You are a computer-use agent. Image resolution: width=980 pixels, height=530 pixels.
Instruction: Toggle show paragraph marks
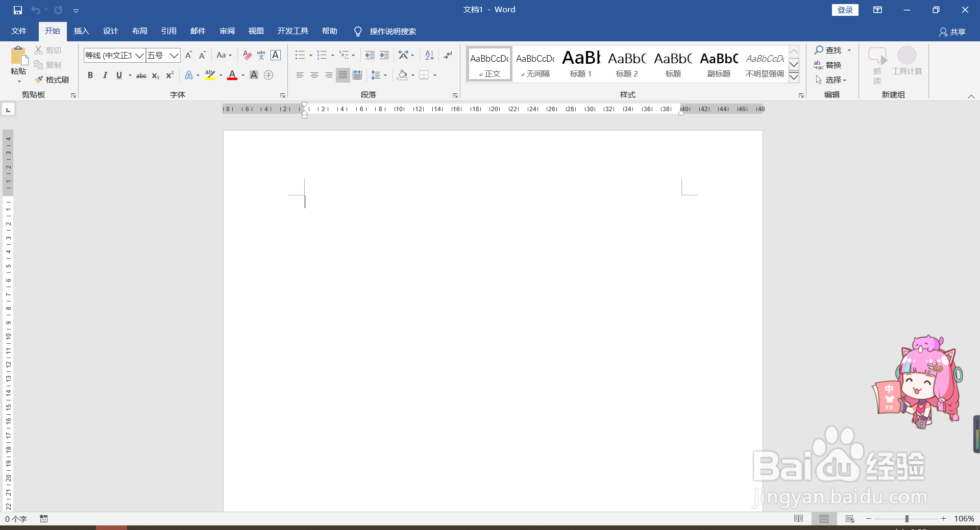click(x=448, y=55)
